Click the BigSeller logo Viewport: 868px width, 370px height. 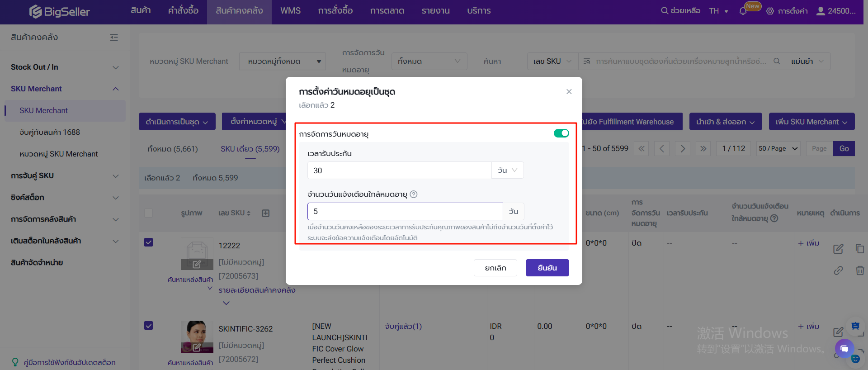click(59, 11)
